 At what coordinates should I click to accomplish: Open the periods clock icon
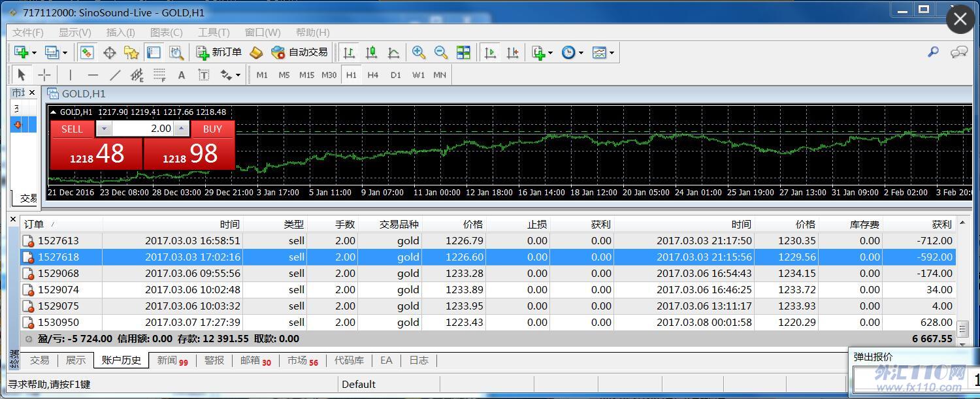[x=568, y=52]
